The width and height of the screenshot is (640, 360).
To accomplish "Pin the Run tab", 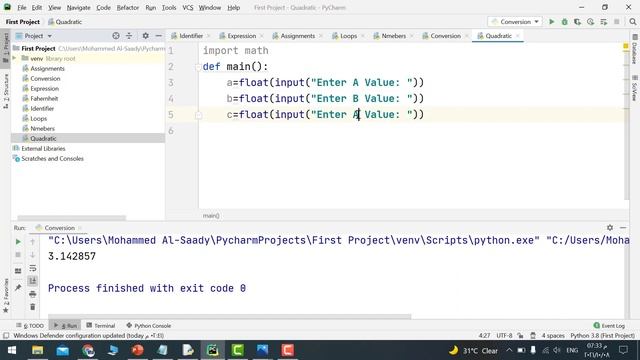I will [x=18, y=288].
